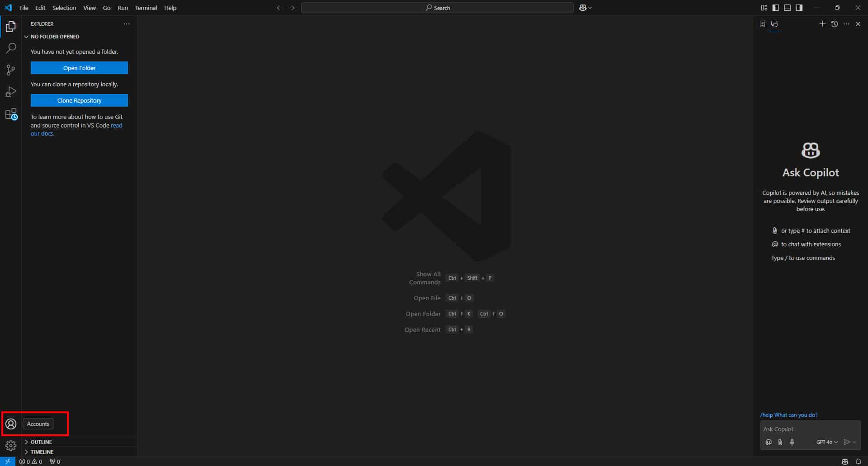Open the Selection menu
The width and height of the screenshot is (868, 466).
tap(64, 8)
